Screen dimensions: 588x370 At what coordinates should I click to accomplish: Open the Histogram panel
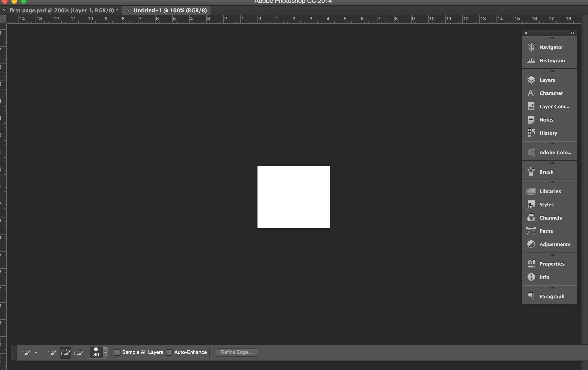552,60
